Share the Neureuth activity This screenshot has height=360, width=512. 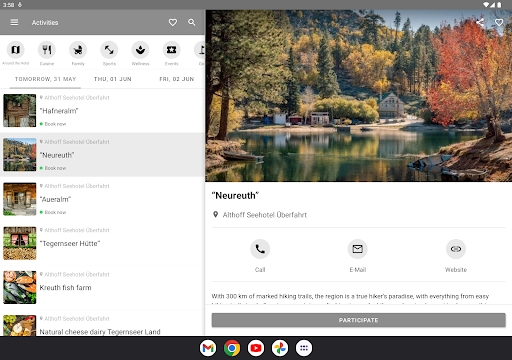[480, 22]
